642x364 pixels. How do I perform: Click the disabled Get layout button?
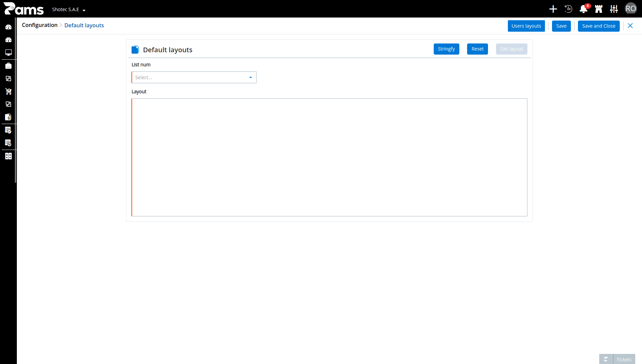point(511,49)
